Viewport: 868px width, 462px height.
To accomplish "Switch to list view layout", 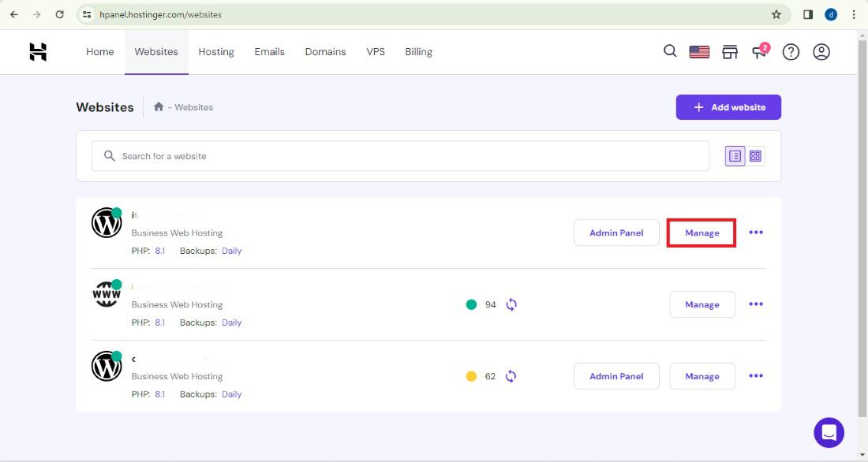I will pyautogui.click(x=735, y=156).
